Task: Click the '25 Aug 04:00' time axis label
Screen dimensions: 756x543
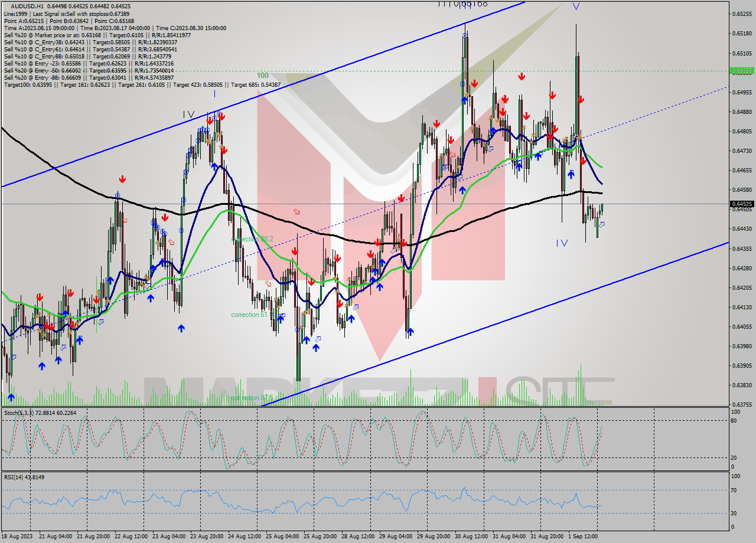Action: point(283,536)
